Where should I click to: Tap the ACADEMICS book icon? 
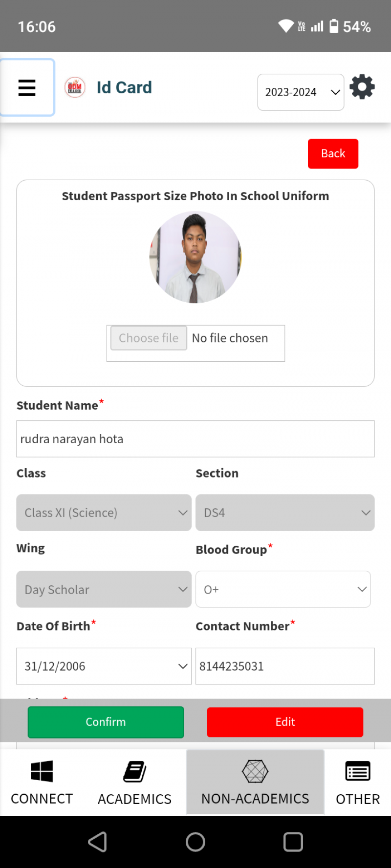coord(134,772)
